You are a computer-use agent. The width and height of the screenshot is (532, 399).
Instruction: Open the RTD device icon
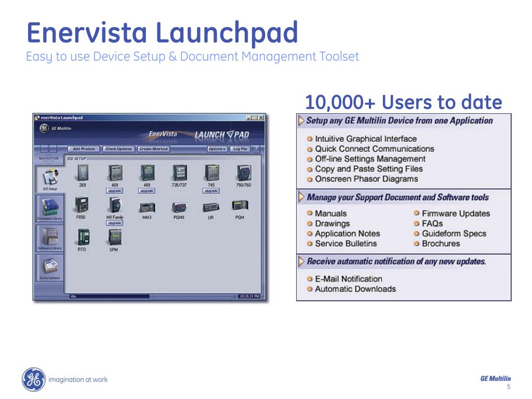tap(84, 237)
